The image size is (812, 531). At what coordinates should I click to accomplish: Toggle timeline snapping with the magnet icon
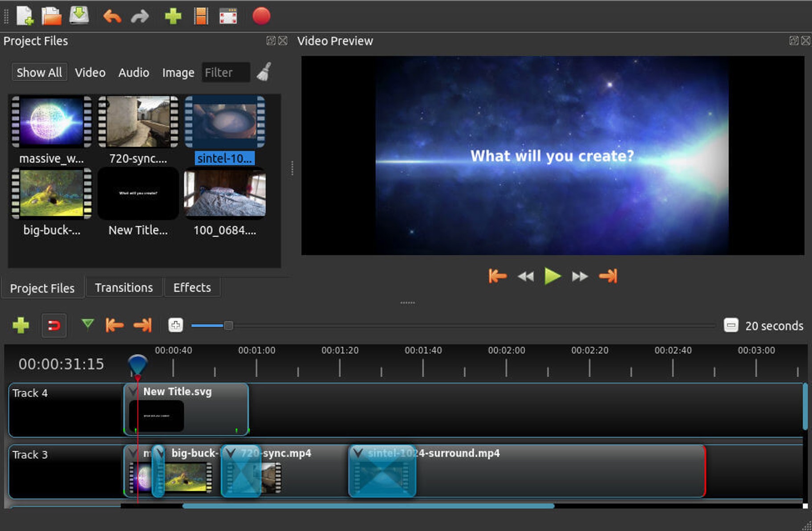pos(53,325)
